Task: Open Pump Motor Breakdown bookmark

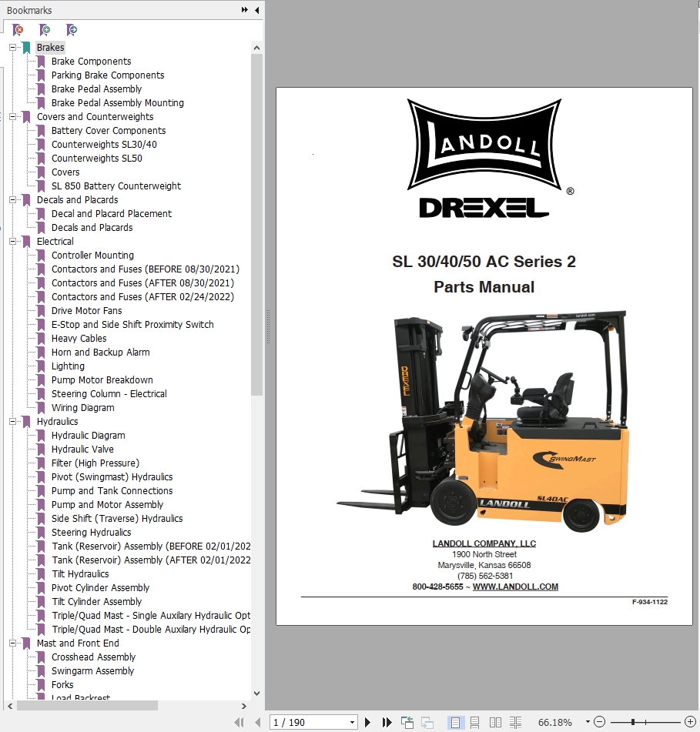Action: click(102, 380)
